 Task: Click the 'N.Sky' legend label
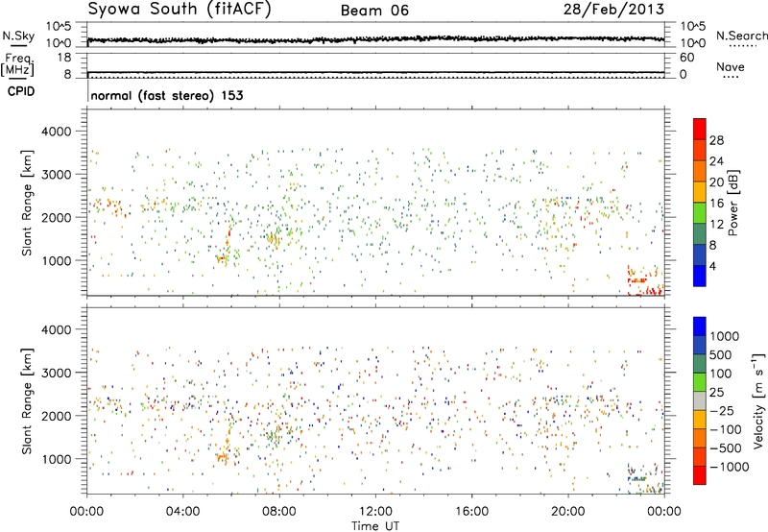pyautogui.click(x=18, y=36)
